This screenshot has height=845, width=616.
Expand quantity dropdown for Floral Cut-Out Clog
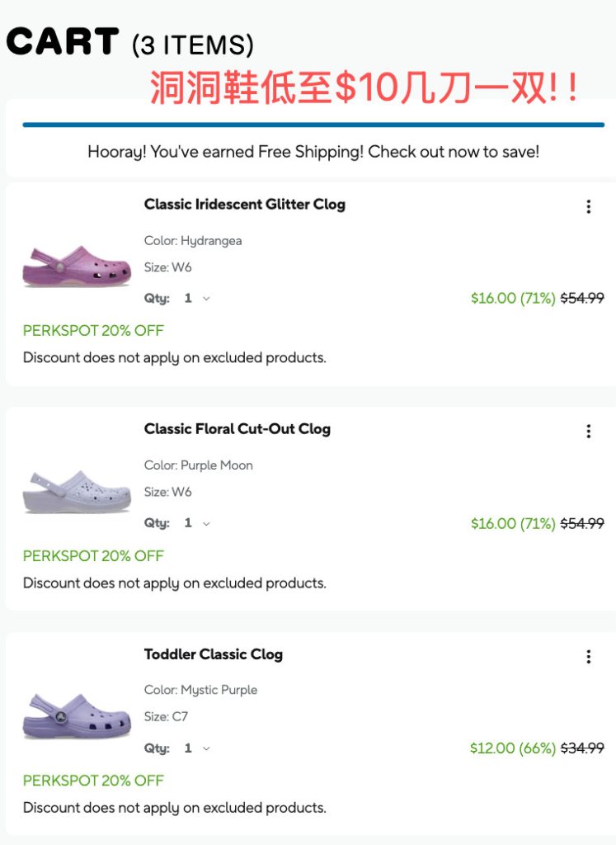(x=196, y=523)
